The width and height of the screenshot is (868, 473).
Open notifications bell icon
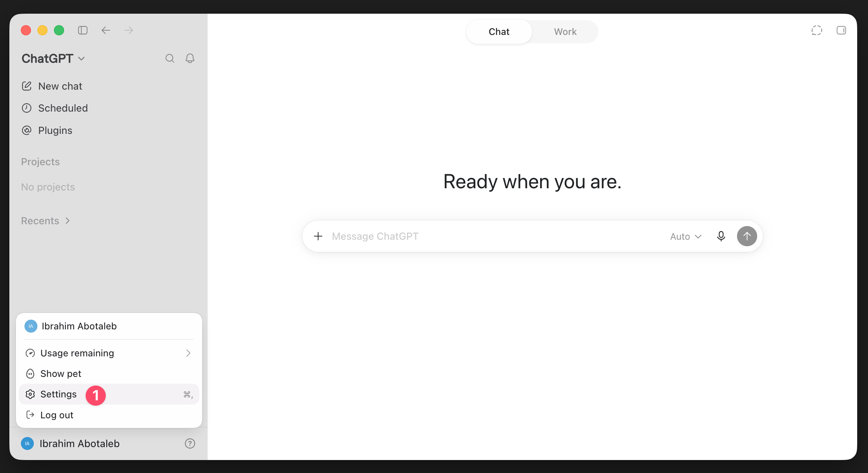(x=190, y=58)
